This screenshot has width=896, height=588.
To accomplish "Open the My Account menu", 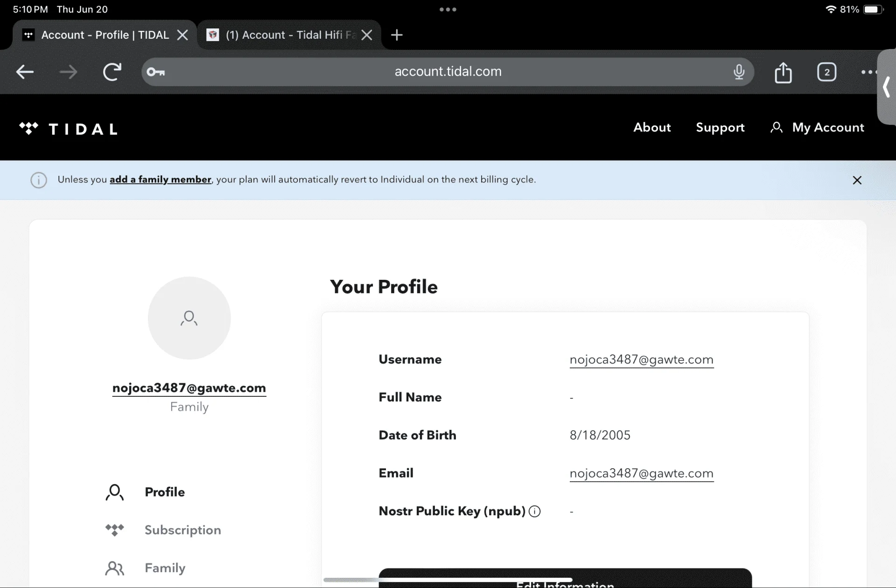I will [x=817, y=127].
